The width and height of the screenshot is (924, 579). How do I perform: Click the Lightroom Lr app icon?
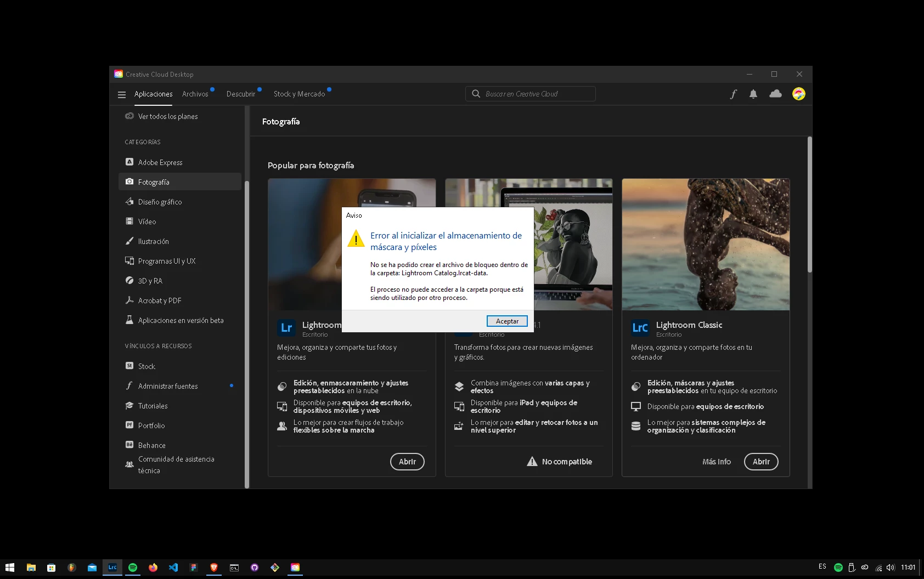pyautogui.click(x=286, y=328)
